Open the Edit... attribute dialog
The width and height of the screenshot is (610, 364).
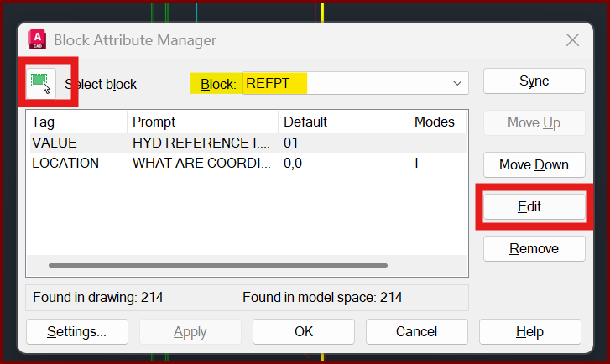[534, 206]
